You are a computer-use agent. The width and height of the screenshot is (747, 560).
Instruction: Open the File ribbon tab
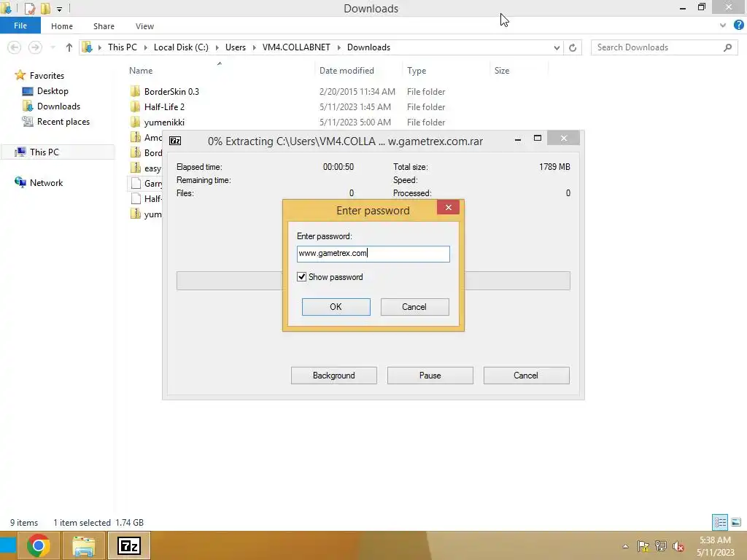20,26
